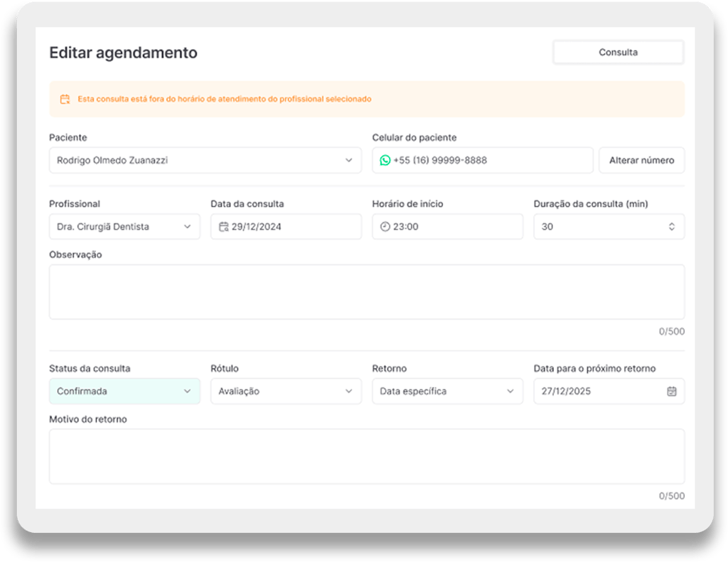Focus the Observação text area
Image resolution: width=728 pixels, height=562 pixels.
coord(367,292)
